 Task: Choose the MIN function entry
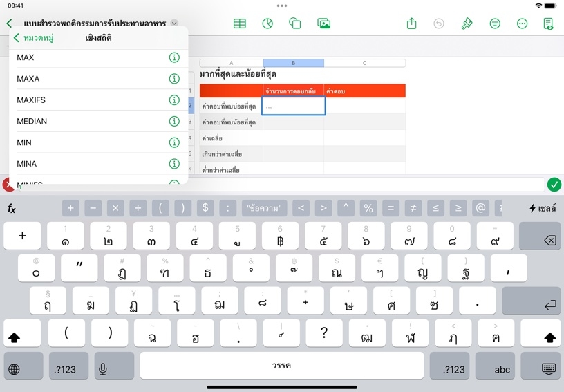click(x=26, y=142)
